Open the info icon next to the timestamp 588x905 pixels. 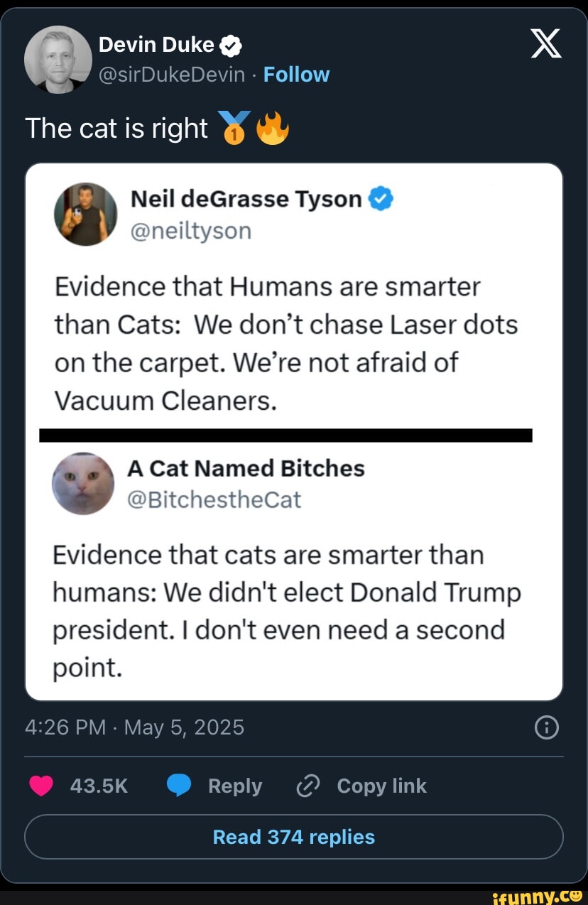pos(546,727)
